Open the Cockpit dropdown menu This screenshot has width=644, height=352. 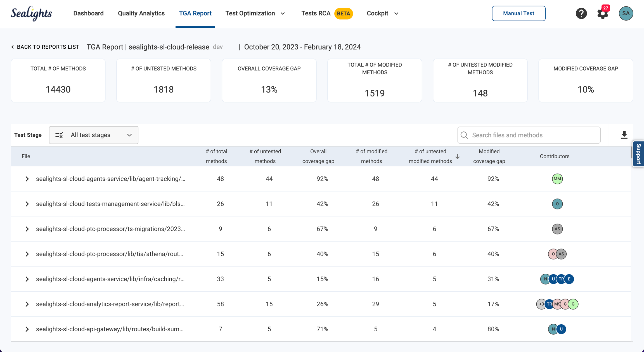[x=382, y=13]
